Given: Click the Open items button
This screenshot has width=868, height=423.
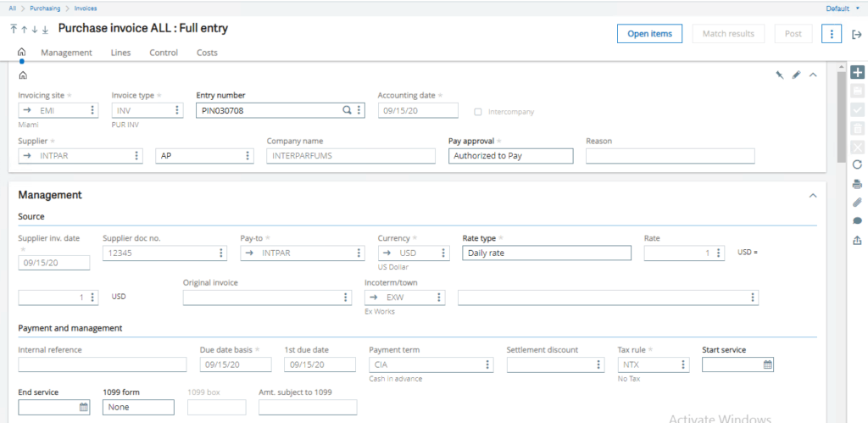Looking at the screenshot, I should (649, 34).
